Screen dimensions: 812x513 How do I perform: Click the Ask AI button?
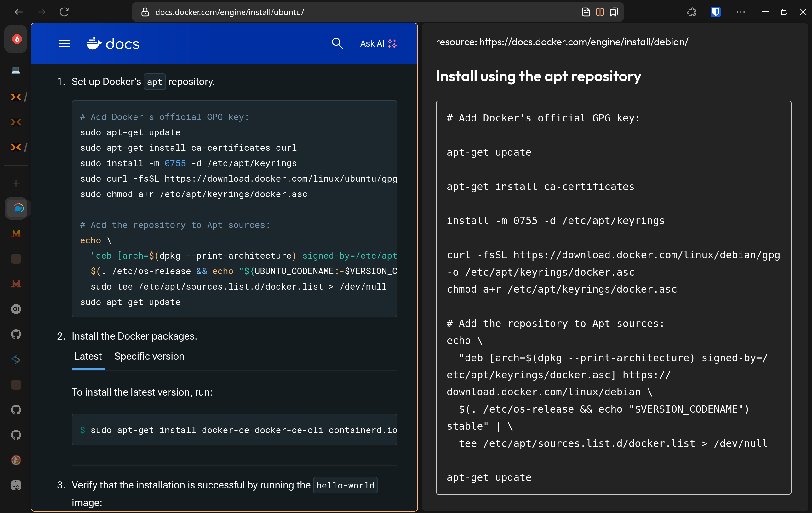click(x=378, y=43)
